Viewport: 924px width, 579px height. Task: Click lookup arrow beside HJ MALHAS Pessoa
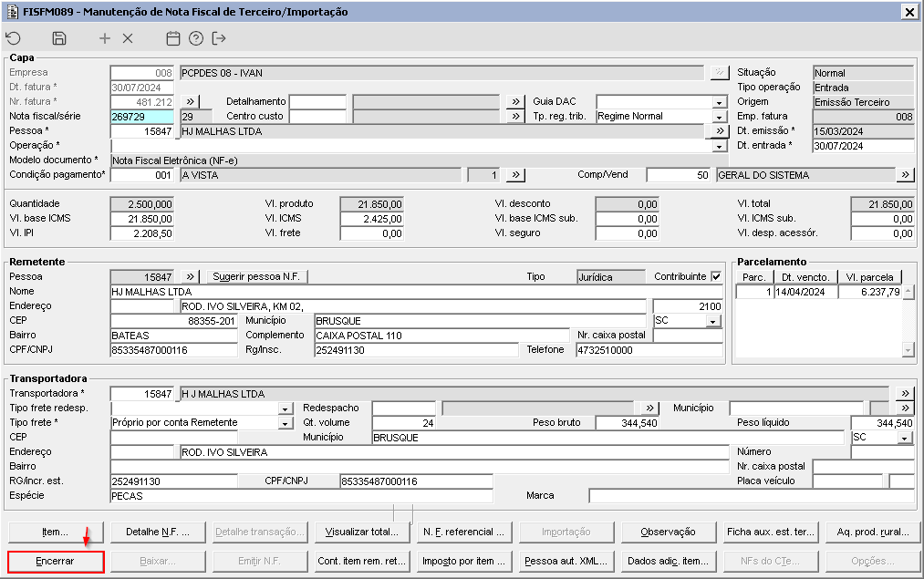720,130
